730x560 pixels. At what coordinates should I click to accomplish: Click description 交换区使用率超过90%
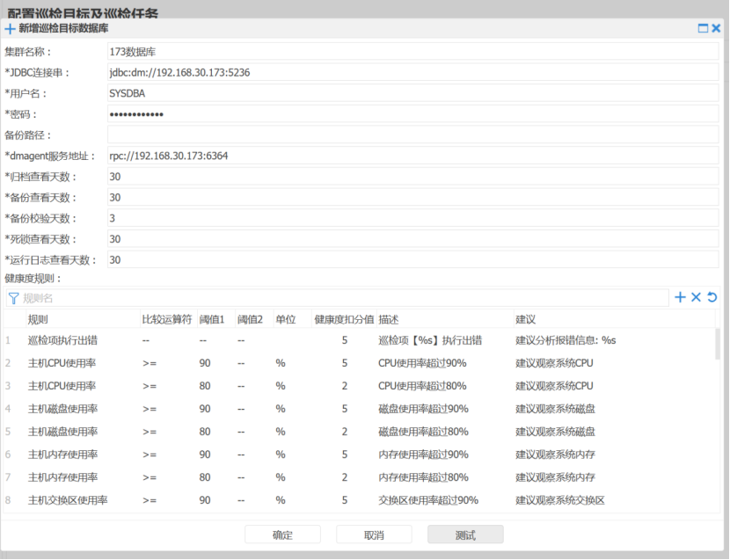click(428, 500)
